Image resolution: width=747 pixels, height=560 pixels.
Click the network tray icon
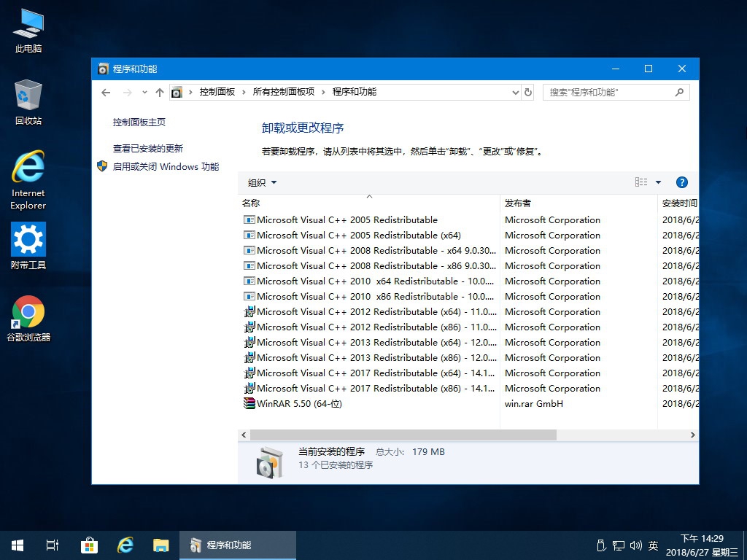(x=619, y=545)
